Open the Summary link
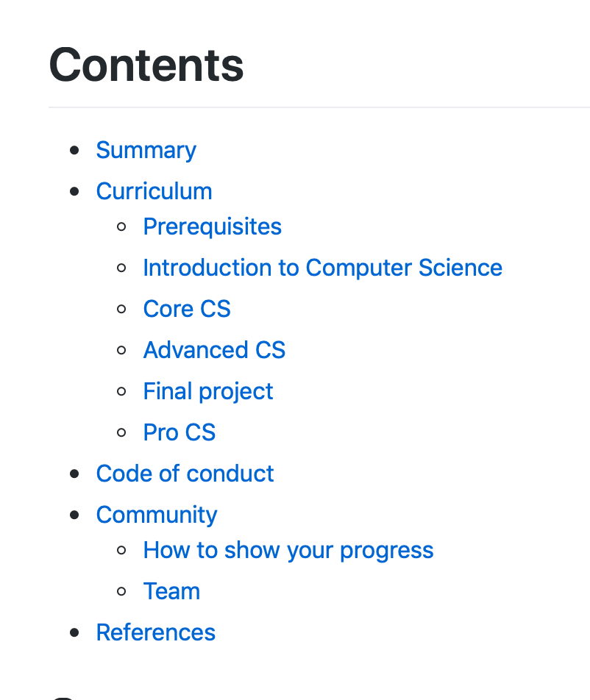The width and height of the screenshot is (590, 700). coord(146,151)
